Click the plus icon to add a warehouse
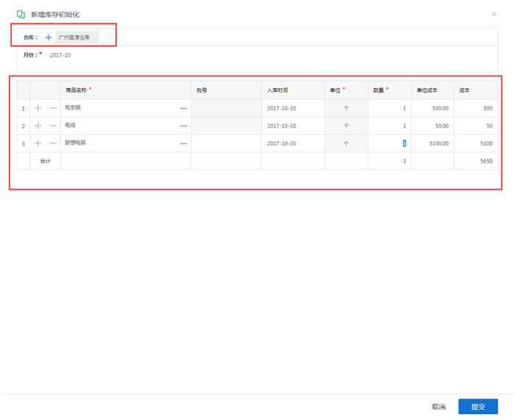The width and height of the screenshot is (515, 420). coord(48,37)
